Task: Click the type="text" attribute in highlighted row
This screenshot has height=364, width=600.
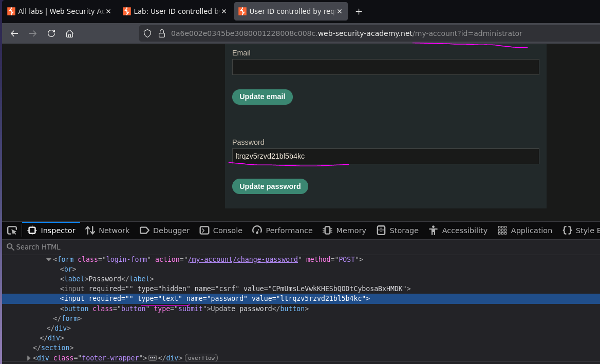Action: click(x=160, y=299)
